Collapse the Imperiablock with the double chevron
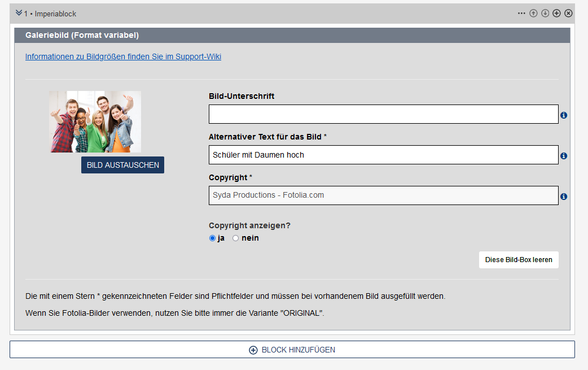 point(19,13)
